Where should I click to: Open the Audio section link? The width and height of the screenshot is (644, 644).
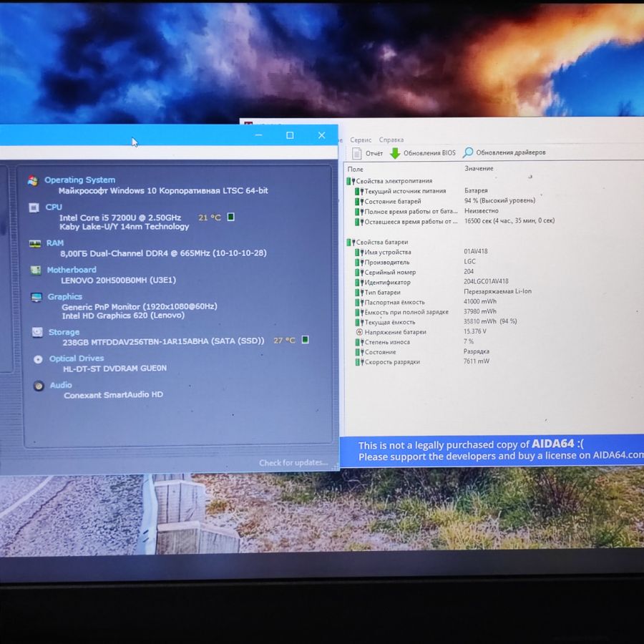(61, 385)
